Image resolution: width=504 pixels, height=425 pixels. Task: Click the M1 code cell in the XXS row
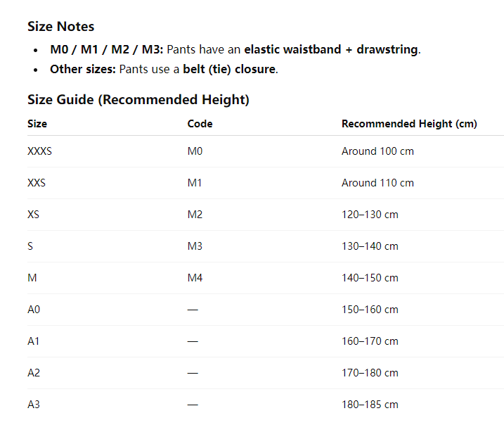195,183
